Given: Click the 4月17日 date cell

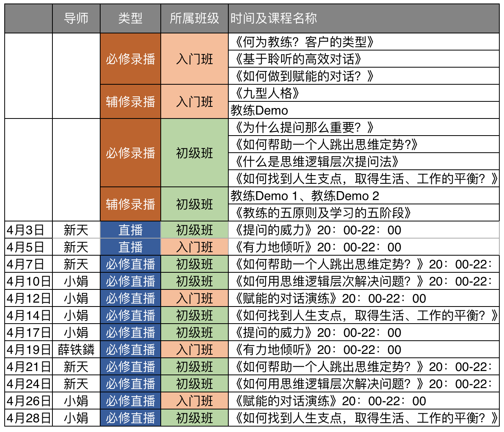Looking at the screenshot, I should click(x=28, y=333).
